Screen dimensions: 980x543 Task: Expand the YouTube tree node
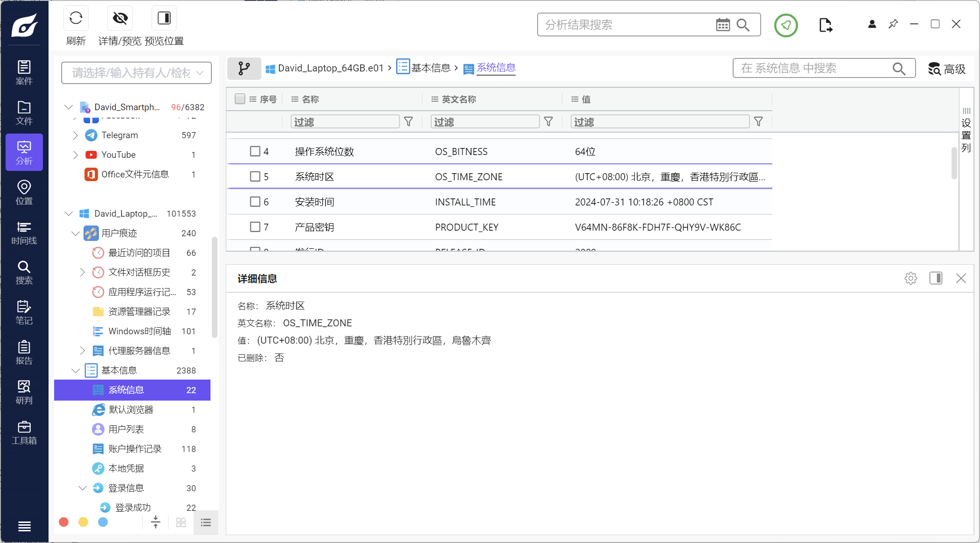pos(76,155)
